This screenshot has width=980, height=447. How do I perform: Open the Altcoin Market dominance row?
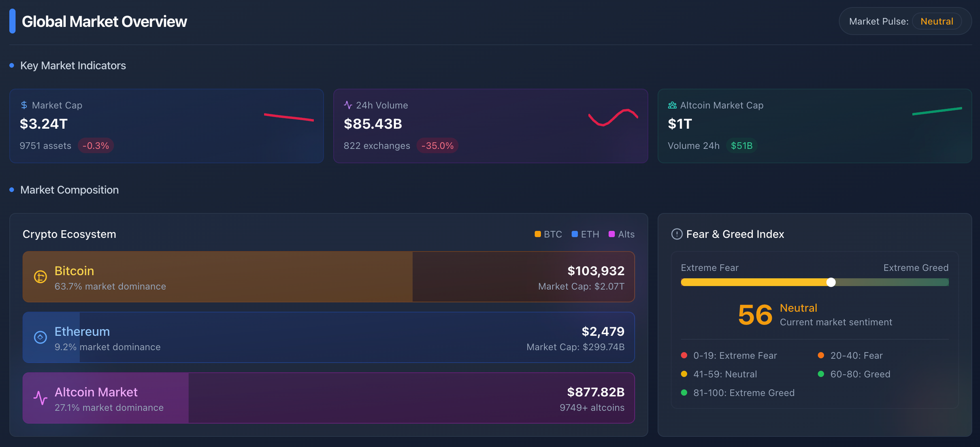(329, 398)
